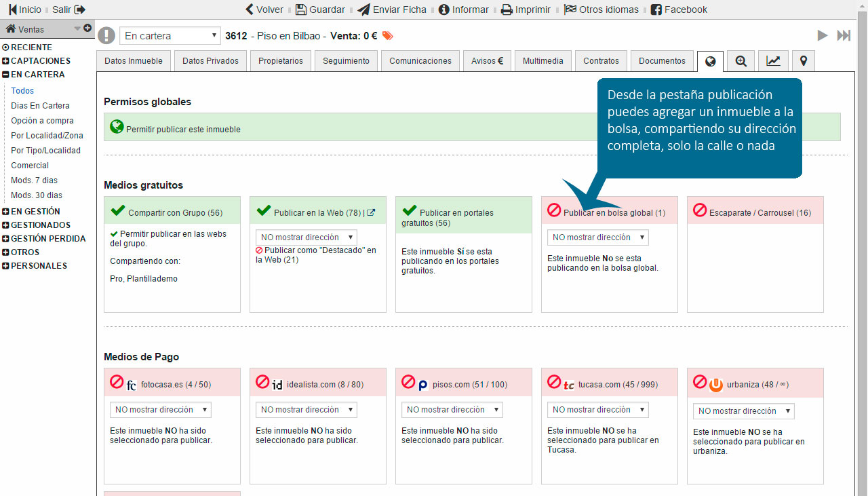Screen dimensions: 868x496
Task: Click the Informar info icon
Action: 444,9
